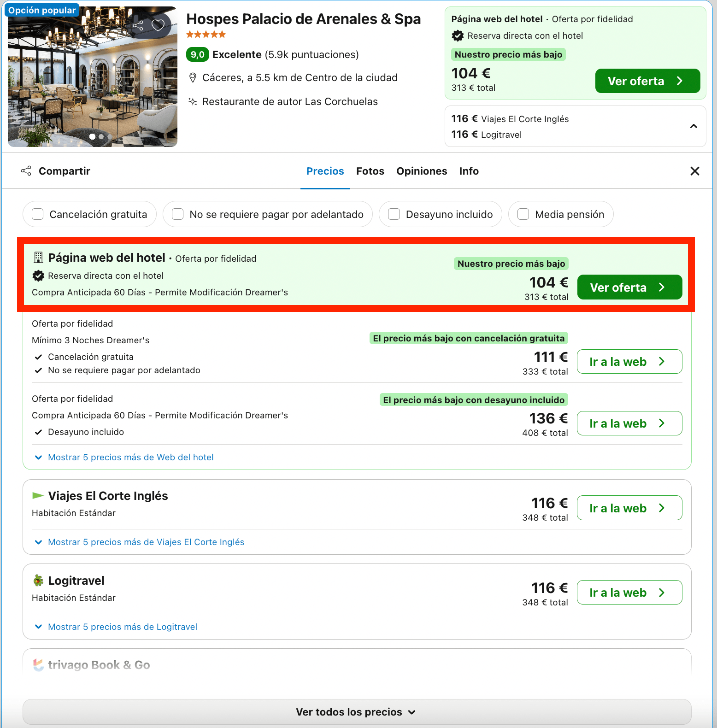Enable No se requiere pagar por adelantado filter

pos(177,214)
